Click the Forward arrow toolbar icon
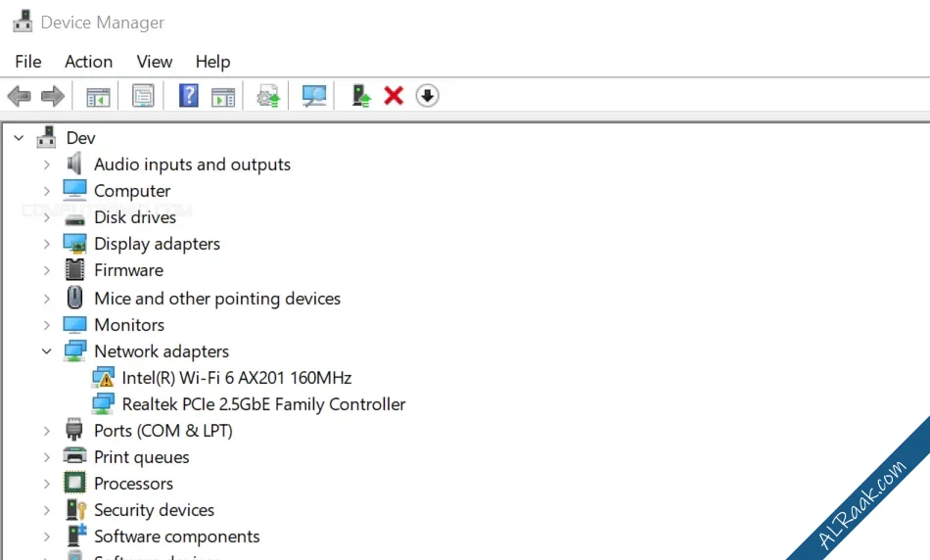 click(x=53, y=96)
